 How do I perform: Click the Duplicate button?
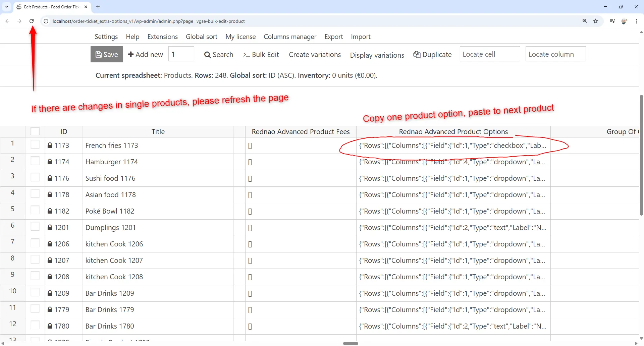(x=432, y=54)
